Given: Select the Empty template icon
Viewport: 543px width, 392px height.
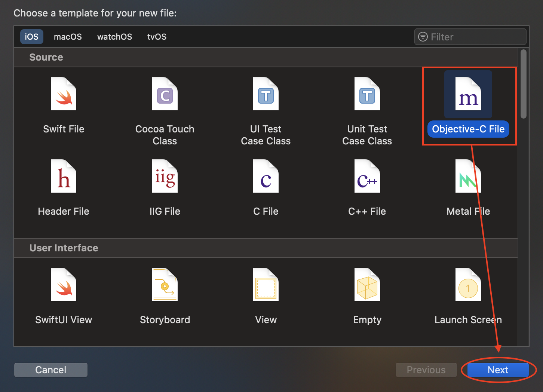Looking at the screenshot, I should coord(367,285).
